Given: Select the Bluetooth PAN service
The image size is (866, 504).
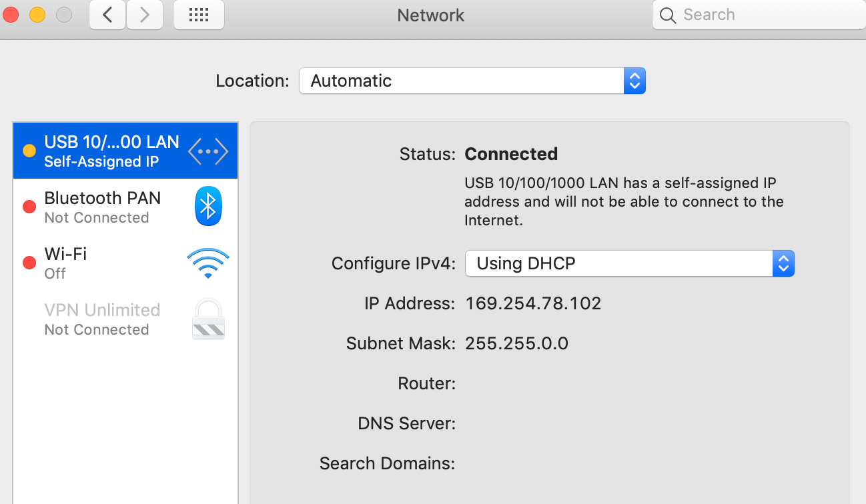Looking at the screenshot, I should [x=102, y=207].
